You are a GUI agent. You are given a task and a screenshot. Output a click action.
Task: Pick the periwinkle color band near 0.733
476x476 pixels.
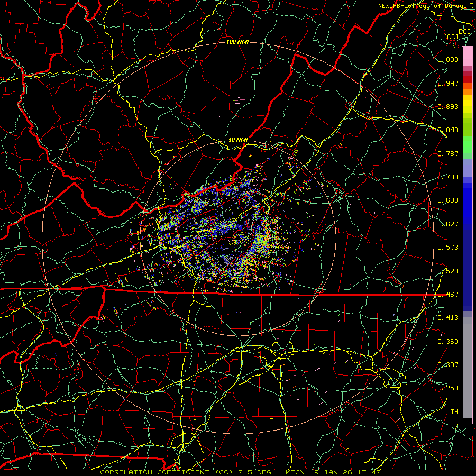(x=467, y=168)
